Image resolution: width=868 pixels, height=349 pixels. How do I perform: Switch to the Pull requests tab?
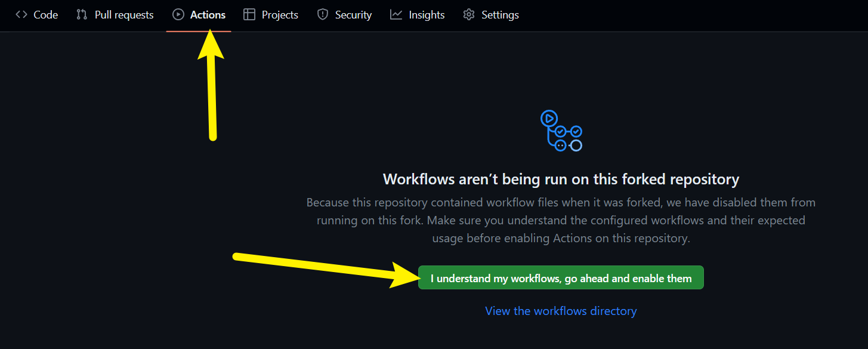pyautogui.click(x=124, y=15)
